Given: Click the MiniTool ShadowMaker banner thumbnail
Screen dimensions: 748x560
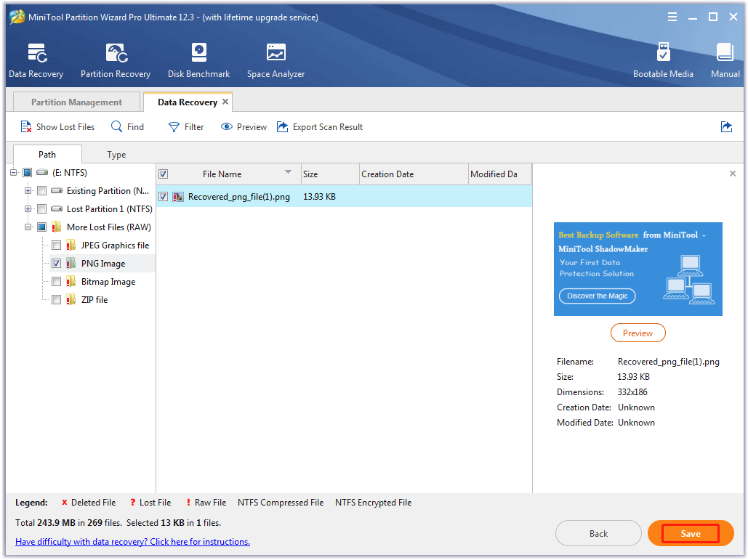Looking at the screenshot, I should (x=638, y=269).
